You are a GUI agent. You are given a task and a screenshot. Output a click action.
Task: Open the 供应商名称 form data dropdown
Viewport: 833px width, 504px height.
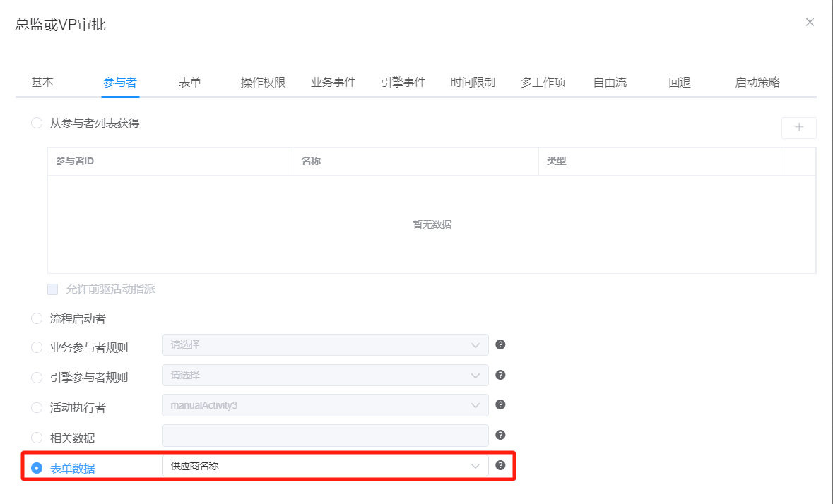coord(325,466)
